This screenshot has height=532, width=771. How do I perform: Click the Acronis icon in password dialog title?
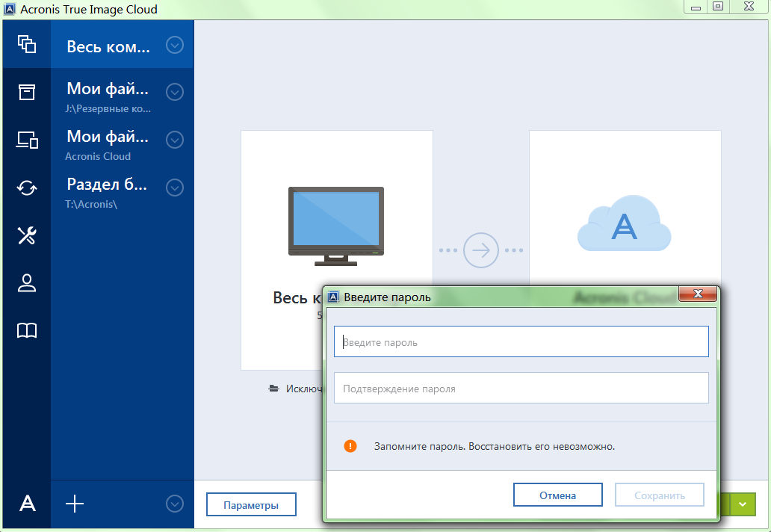[x=333, y=297]
